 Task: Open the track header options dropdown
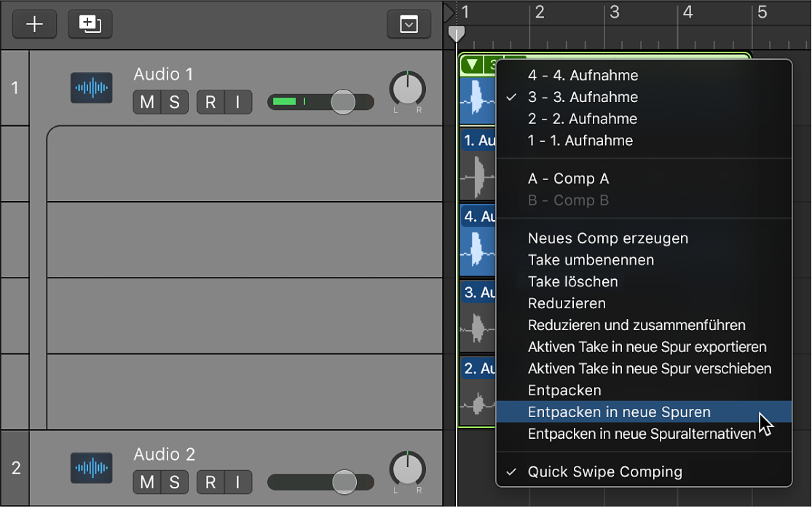(x=409, y=24)
